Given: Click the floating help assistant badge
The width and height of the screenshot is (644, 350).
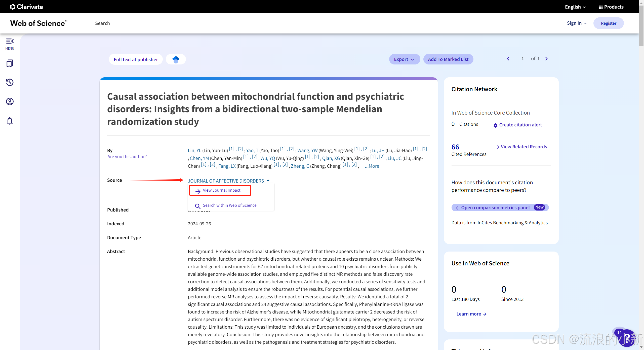Looking at the screenshot, I should point(626,338).
